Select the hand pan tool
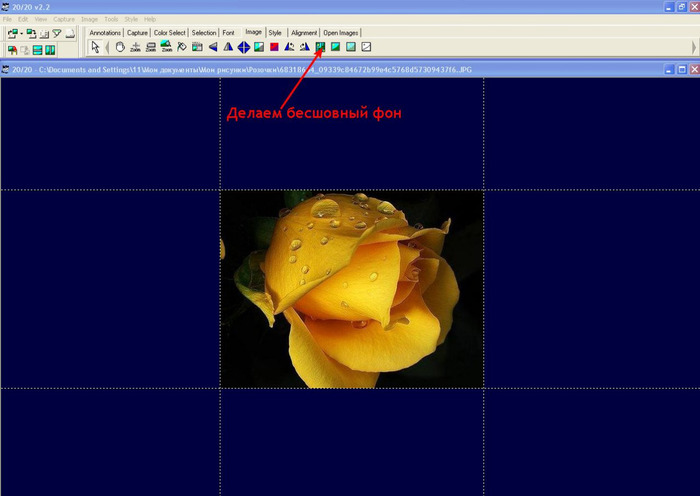 tap(120, 47)
